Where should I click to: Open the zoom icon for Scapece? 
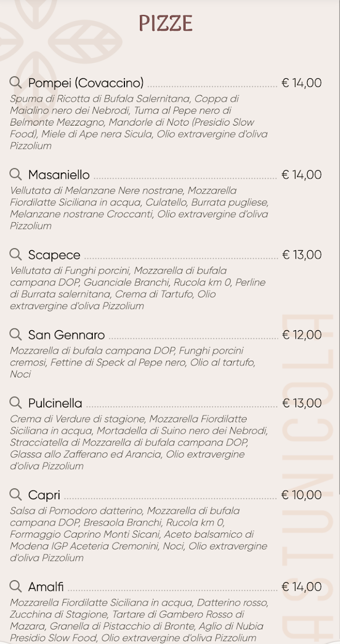[16, 254]
